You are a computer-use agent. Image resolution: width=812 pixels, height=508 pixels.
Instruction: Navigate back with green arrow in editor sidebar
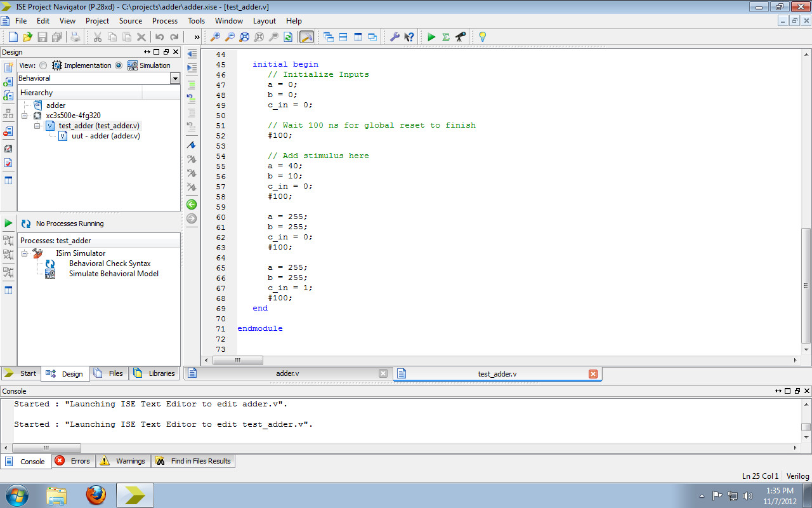tap(192, 204)
